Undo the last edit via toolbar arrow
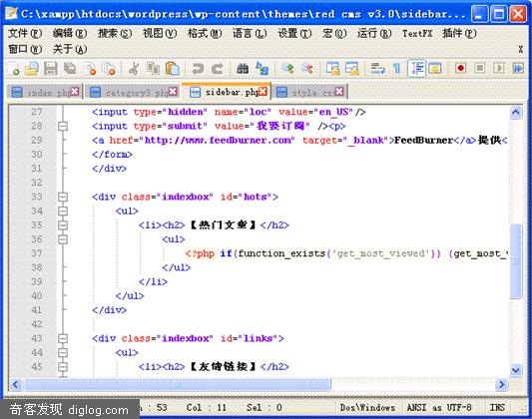This screenshot has height=419, width=532. tap(198, 69)
